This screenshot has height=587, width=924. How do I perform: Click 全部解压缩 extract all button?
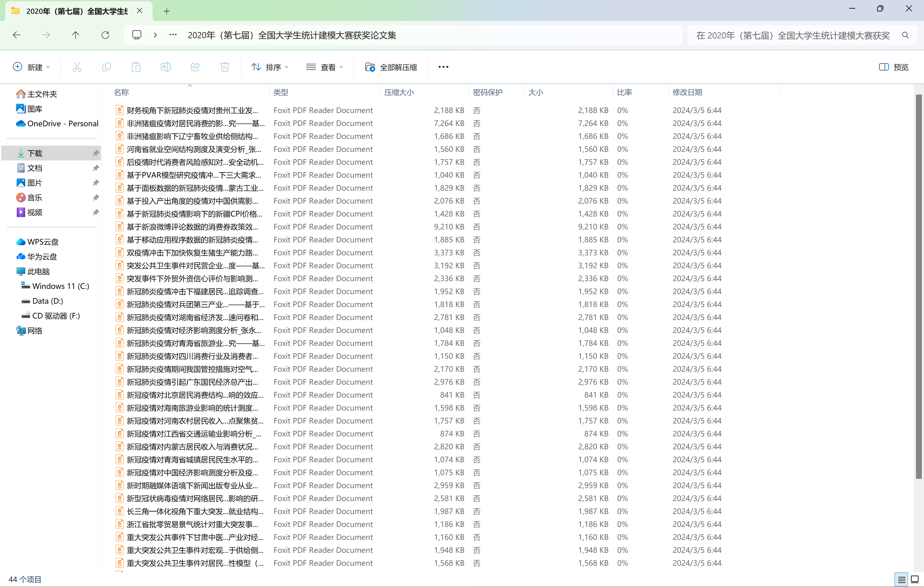(391, 67)
